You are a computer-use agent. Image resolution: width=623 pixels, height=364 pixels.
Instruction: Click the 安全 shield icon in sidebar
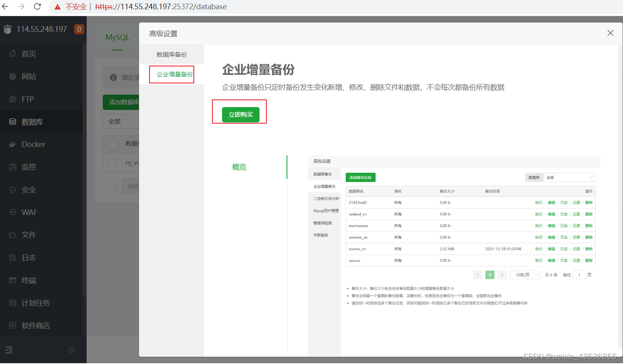click(13, 190)
